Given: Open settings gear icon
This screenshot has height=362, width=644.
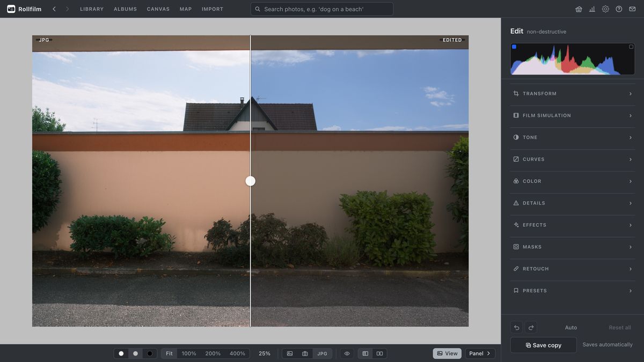Looking at the screenshot, I should (605, 9).
